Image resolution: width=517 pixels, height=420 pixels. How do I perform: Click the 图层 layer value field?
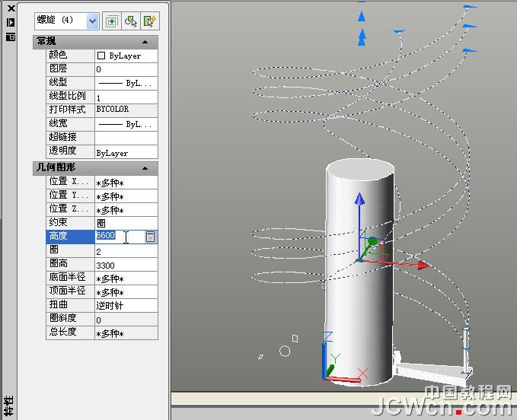126,69
